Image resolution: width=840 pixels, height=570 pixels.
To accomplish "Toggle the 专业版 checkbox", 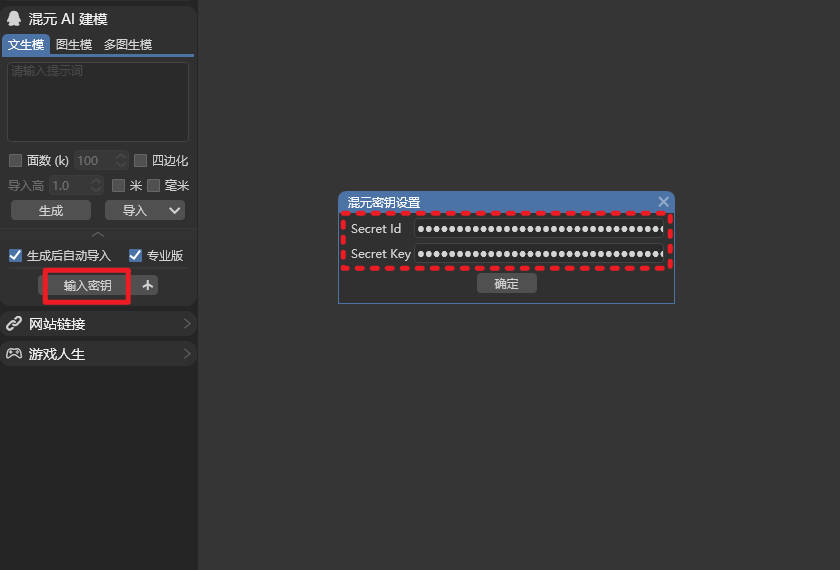I will coord(136,255).
